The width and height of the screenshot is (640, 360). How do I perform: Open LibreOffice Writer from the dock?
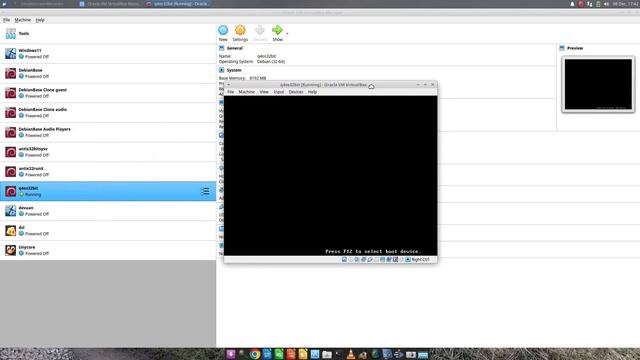[267, 354]
